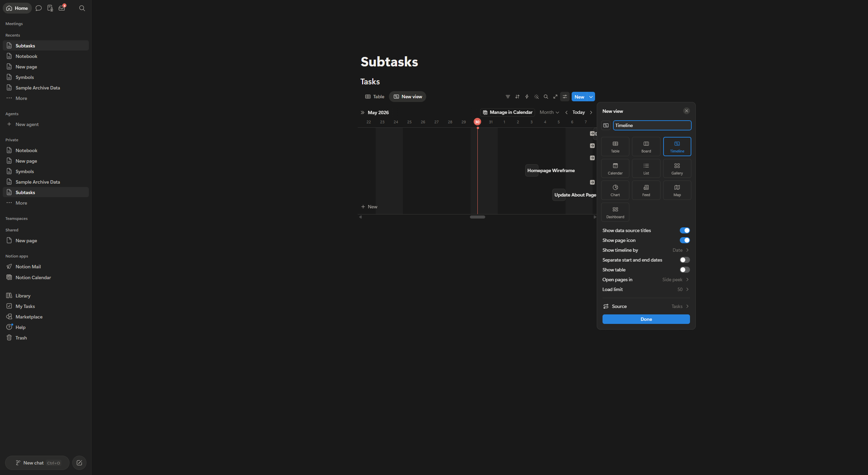Click the day 30 today marker
Viewport: 868px width, 475px height.
pyautogui.click(x=477, y=122)
